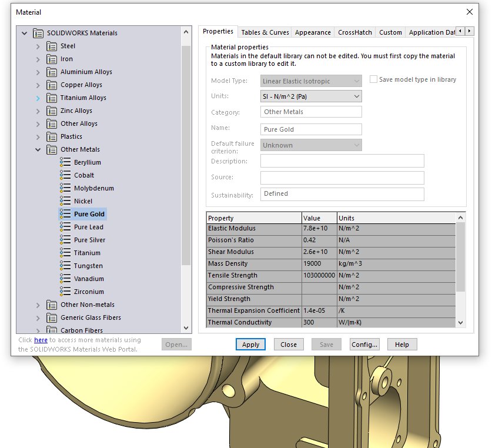Click the Pure Gold material icon
This screenshot has width=492, height=448.
(65, 214)
